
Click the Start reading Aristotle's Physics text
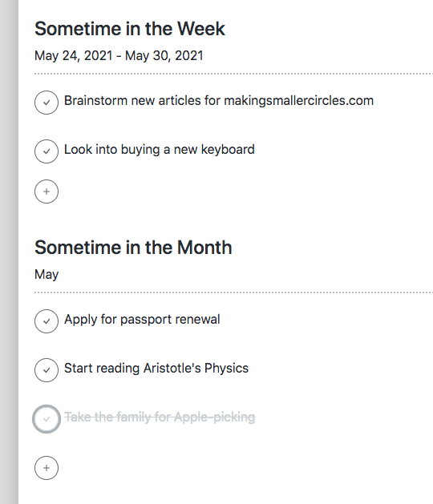156,369
